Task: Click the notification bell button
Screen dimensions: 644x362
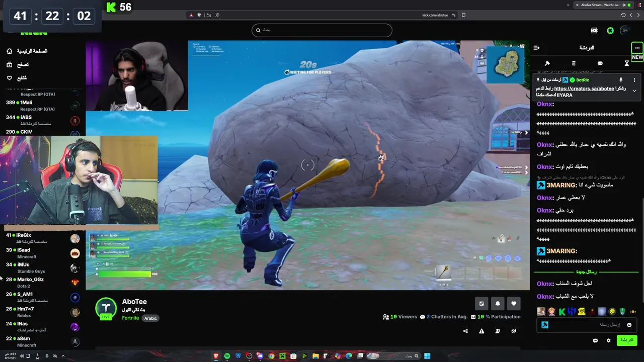Action: tap(498, 303)
